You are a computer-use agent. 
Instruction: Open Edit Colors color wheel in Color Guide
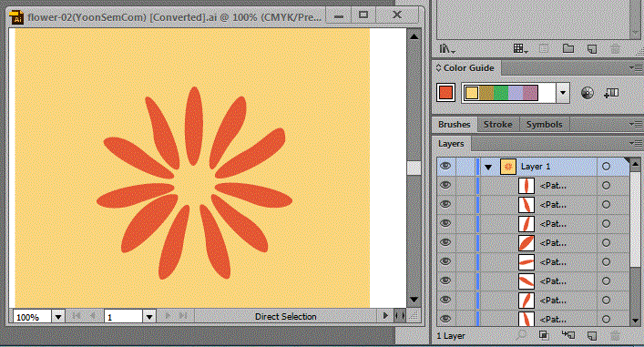tap(588, 93)
